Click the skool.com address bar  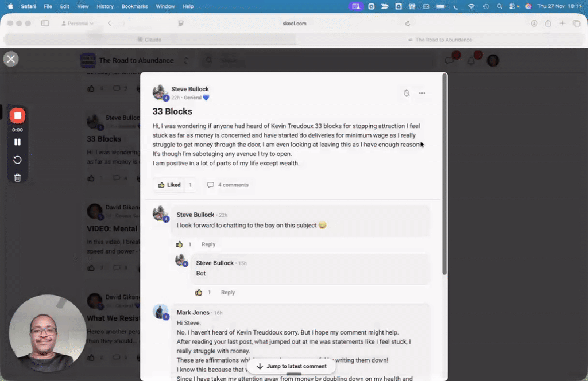click(295, 23)
